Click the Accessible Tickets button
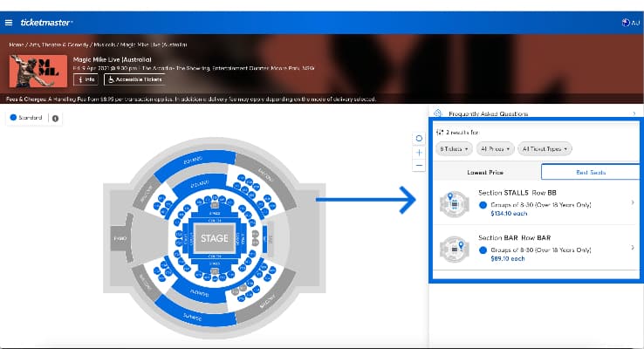 pyautogui.click(x=134, y=79)
